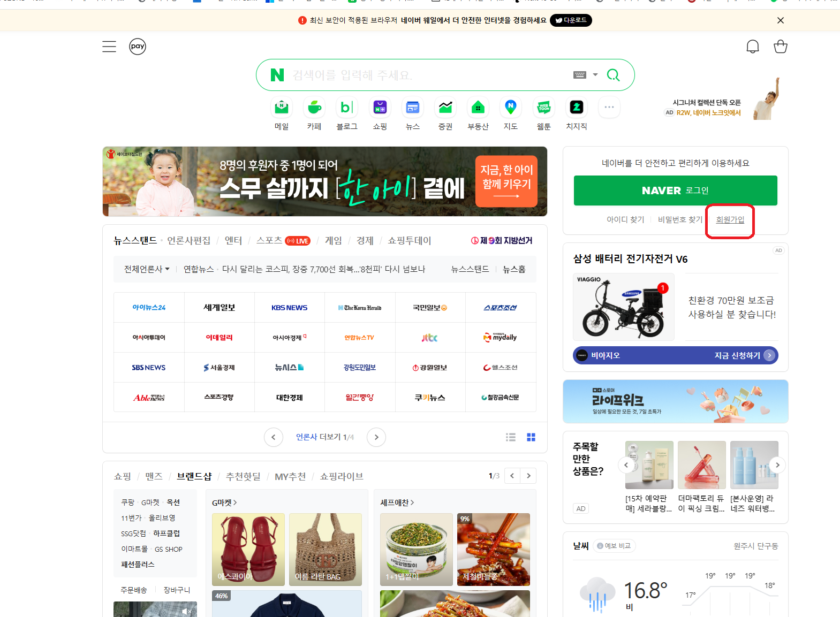Viewport: 840px width, 617px height.
Task: Go to previous press page
Action: click(274, 437)
